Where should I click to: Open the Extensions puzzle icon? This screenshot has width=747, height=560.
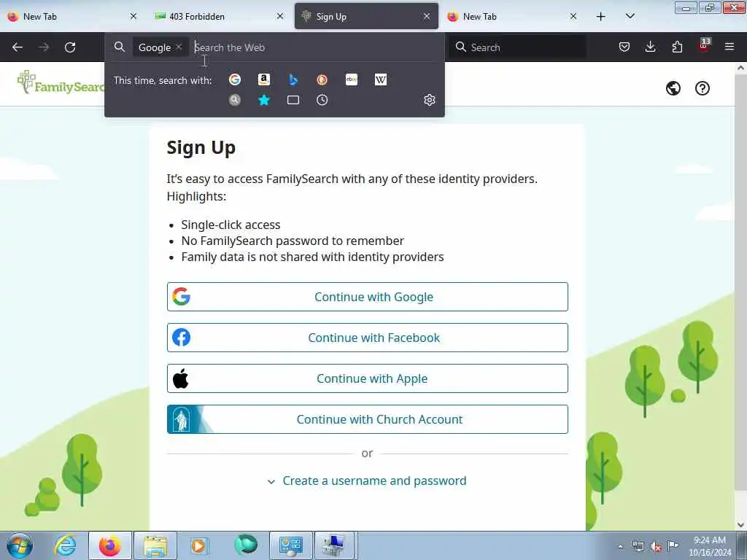677,47
